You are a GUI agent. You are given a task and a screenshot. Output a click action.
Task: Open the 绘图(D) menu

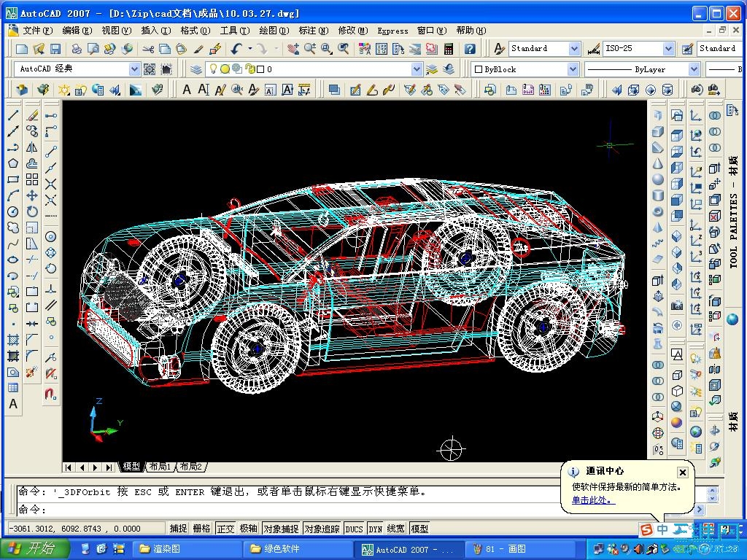tap(274, 31)
